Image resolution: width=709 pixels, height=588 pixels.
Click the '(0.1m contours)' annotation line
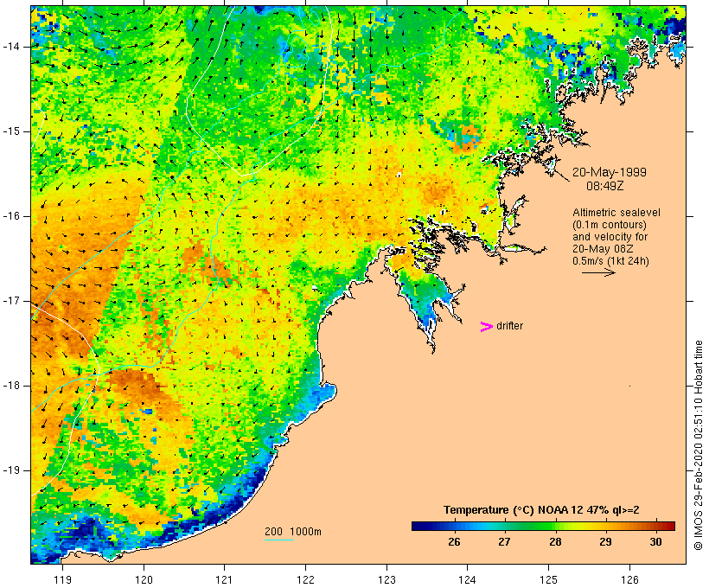[x=609, y=225]
